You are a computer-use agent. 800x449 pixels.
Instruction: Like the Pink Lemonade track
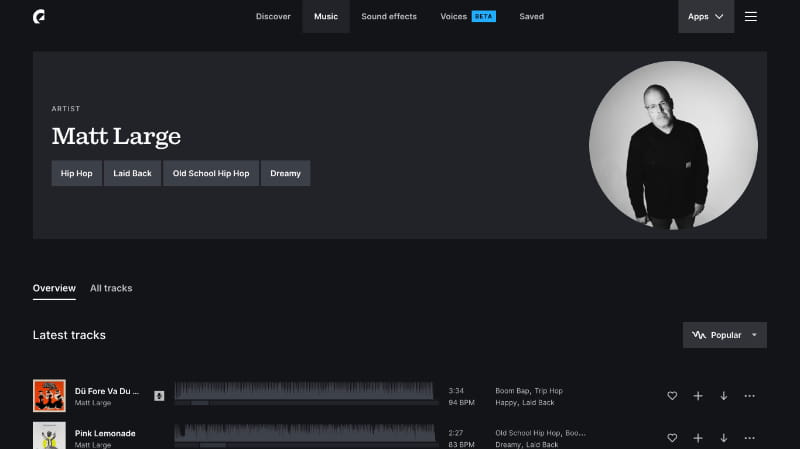(x=672, y=438)
